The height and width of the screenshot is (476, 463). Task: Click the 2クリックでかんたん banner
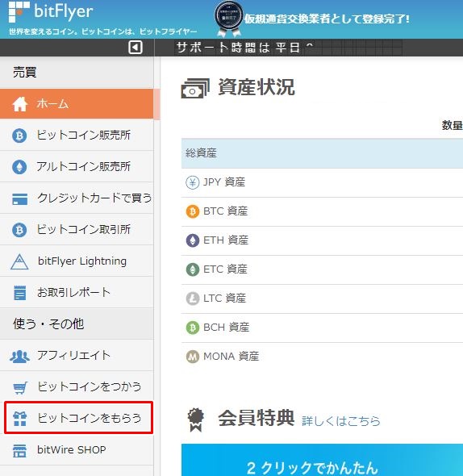tap(322, 460)
